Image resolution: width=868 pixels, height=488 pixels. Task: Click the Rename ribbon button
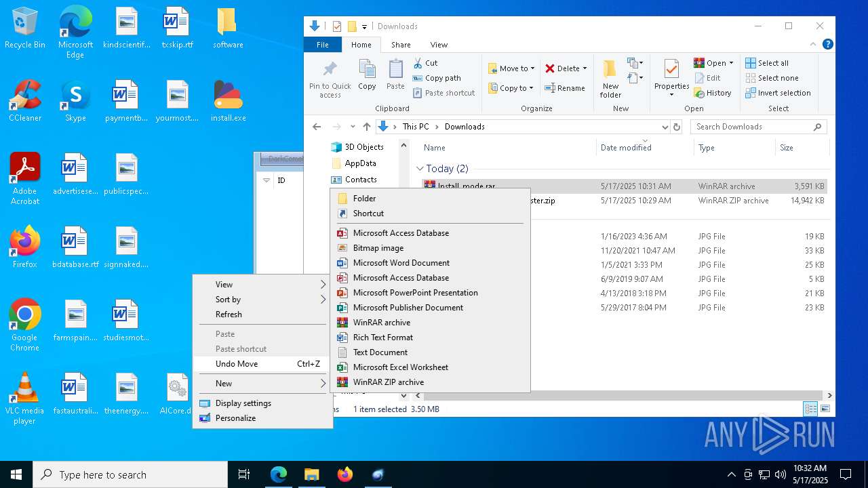pos(565,88)
